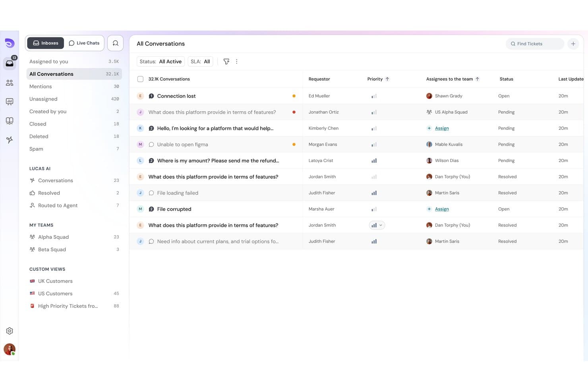Expand the priority dropdown in Jordan Smith's last row
Image resolution: width=588 pixels, height=392 pixels.
click(x=377, y=225)
